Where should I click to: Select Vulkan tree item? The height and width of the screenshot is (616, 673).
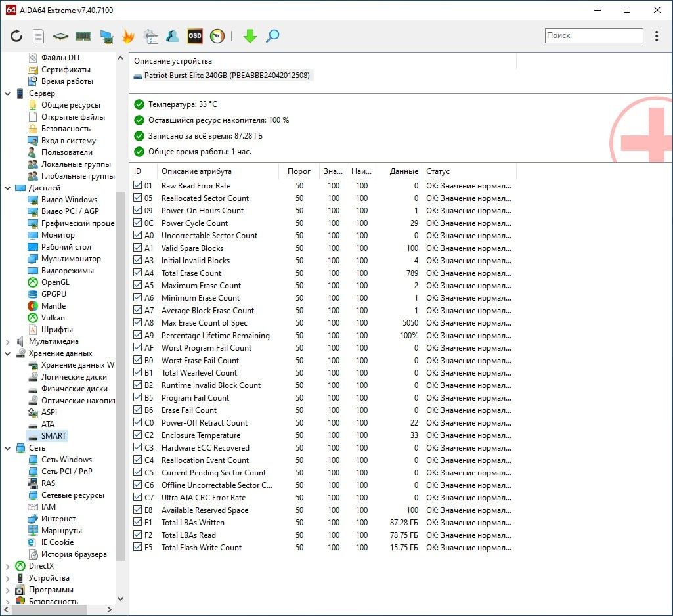(x=53, y=318)
